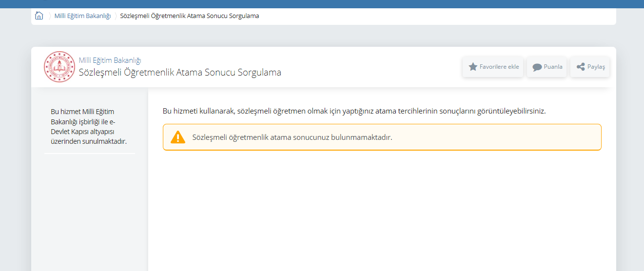644x271 pixels.
Task: Click the service title Sözleşmeli Öğretmenlik Atama Sonucu Sorgulama
Action: pyautogui.click(x=180, y=73)
